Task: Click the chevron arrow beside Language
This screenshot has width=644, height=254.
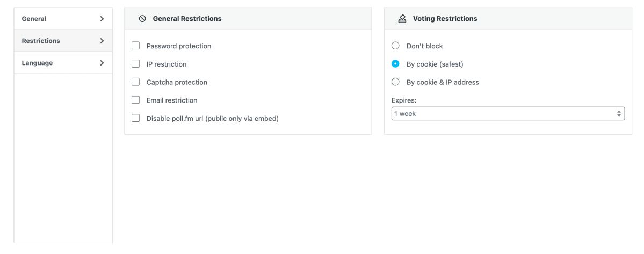Action: pos(102,63)
